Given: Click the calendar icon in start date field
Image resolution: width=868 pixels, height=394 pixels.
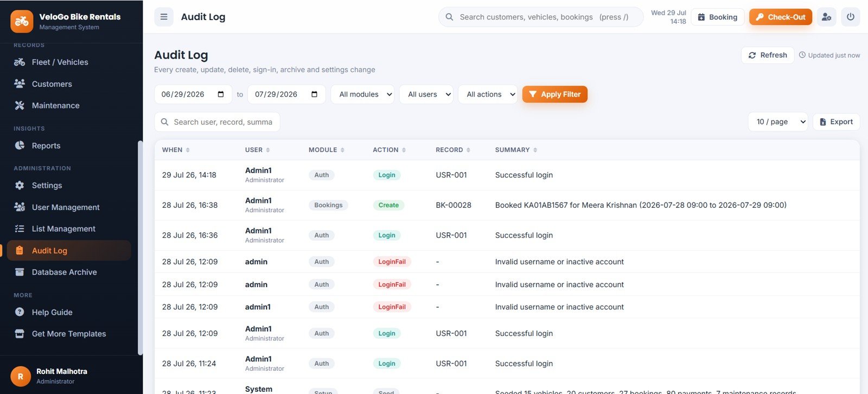Looking at the screenshot, I should (x=221, y=94).
